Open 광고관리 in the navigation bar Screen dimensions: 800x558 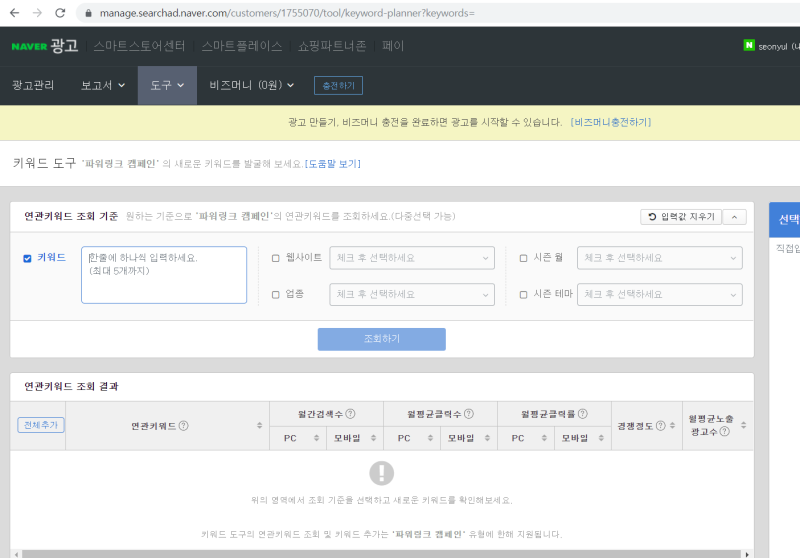click(33, 85)
